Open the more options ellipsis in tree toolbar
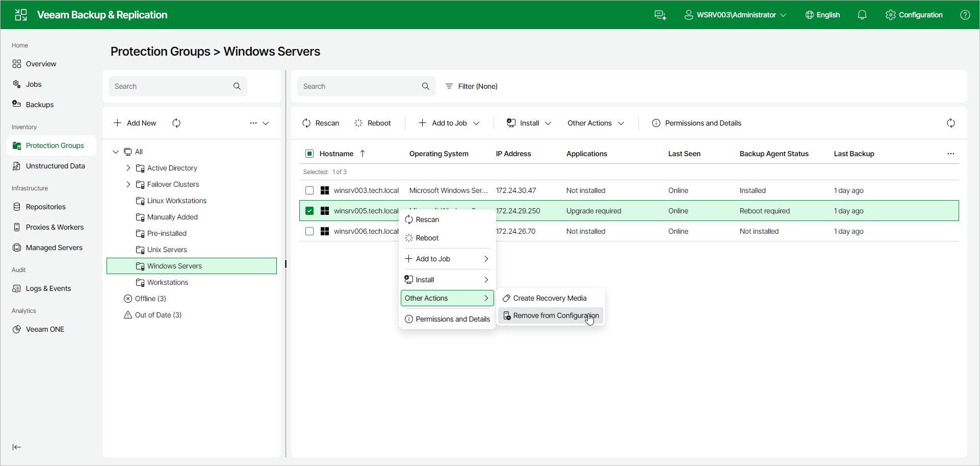Viewport: 980px width, 466px height. tap(253, 123)
